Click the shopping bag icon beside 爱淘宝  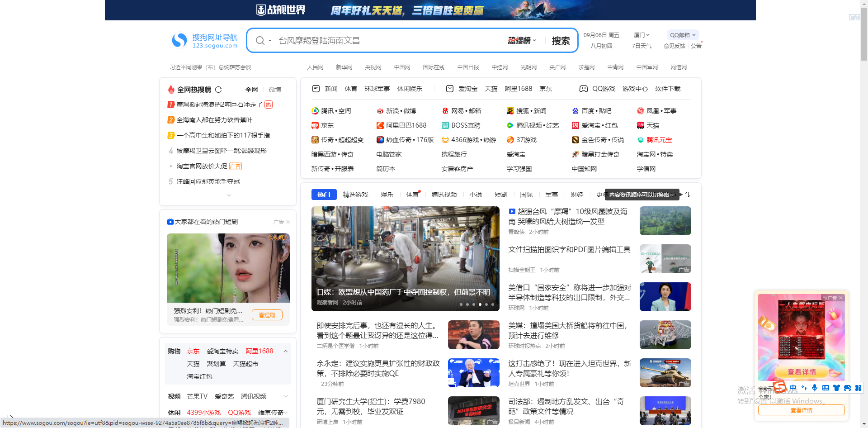click(x=450, y=89)
